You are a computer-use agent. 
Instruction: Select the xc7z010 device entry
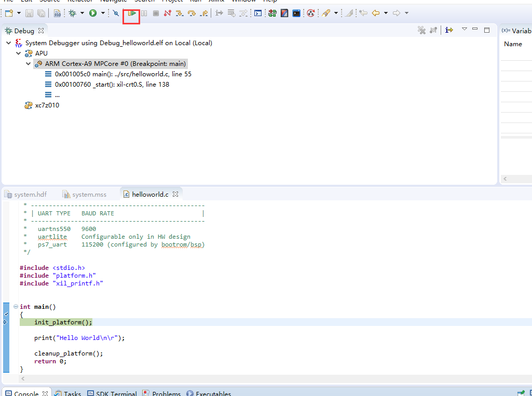point(42,105)
